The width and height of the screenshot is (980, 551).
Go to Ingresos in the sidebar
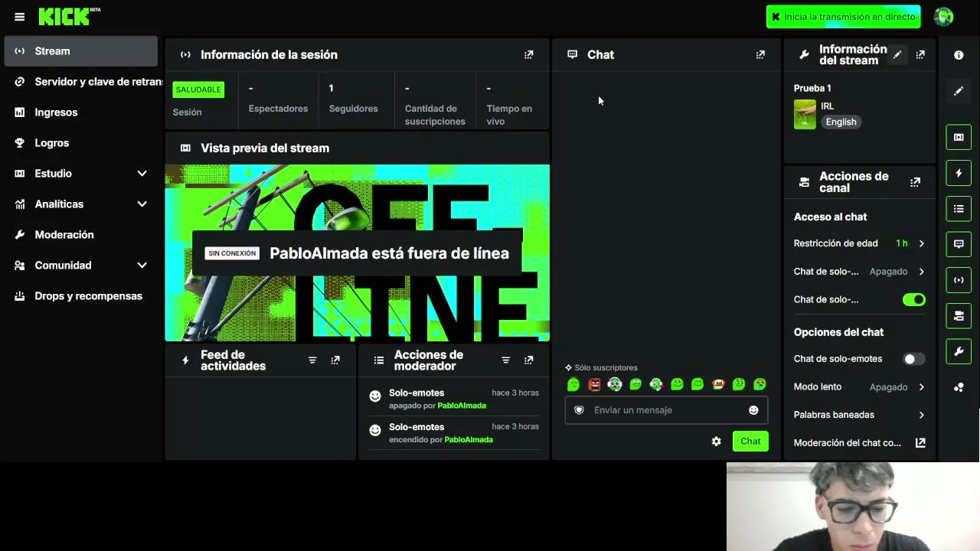[81, 112]
